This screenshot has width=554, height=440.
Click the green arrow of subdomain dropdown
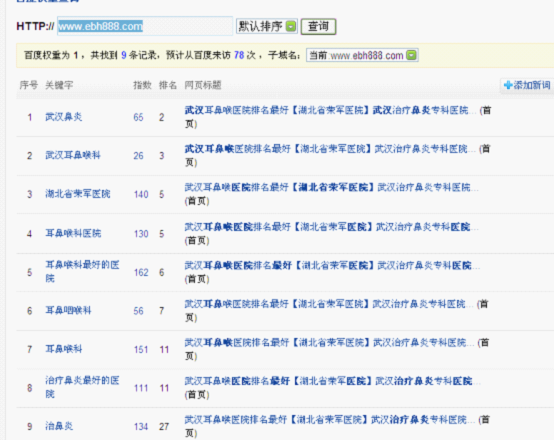click(411, 55)
